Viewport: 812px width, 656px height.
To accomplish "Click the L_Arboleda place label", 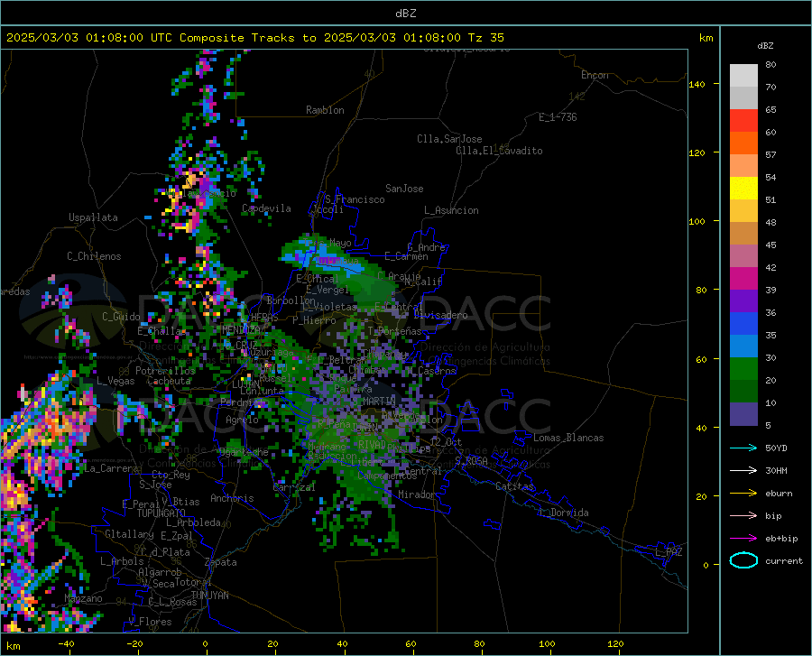I will coord(194,522).
